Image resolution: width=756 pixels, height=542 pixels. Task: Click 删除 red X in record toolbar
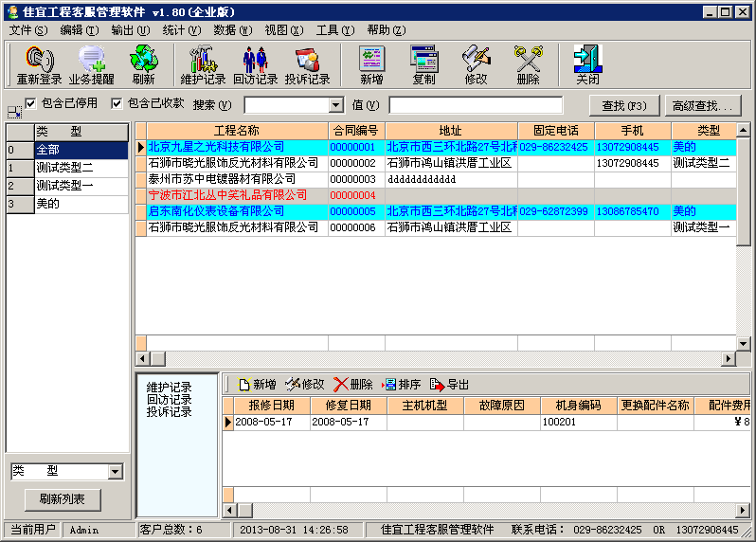[x=353, y=385]
